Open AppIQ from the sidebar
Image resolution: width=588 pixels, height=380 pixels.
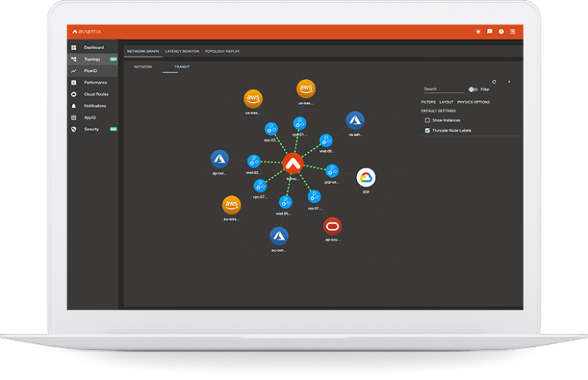click(92, 117)
